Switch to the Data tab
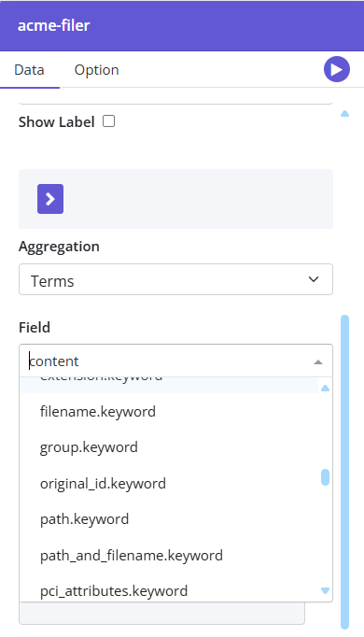The width and height of the screenshot is (364, 637). click(29, 70)
